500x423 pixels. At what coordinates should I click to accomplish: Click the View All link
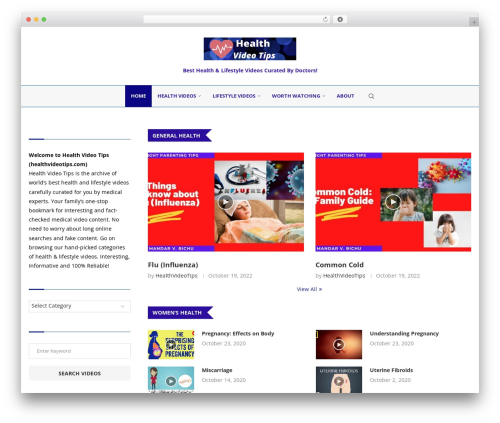point(309,289)
